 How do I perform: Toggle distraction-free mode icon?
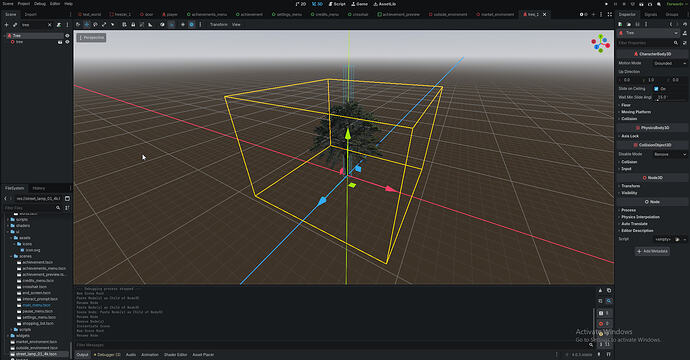point(609,15)
